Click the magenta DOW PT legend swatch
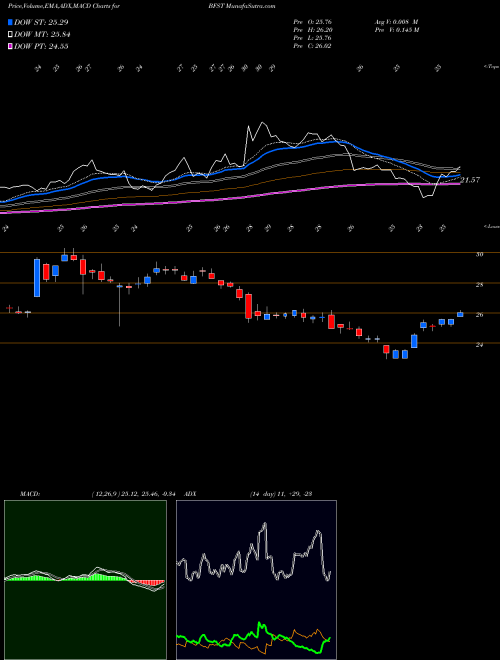Viewport: 500px width, 660px height. tap(10, 46)
